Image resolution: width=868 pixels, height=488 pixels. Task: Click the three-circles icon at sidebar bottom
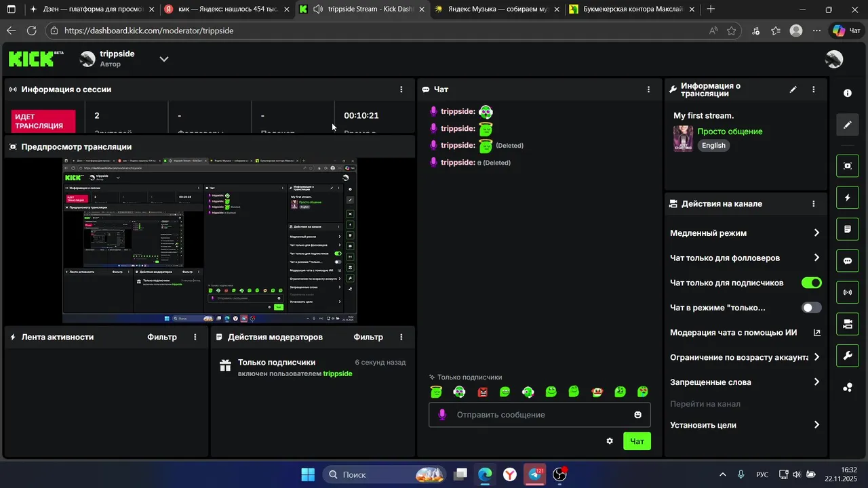tap(848, 388)
